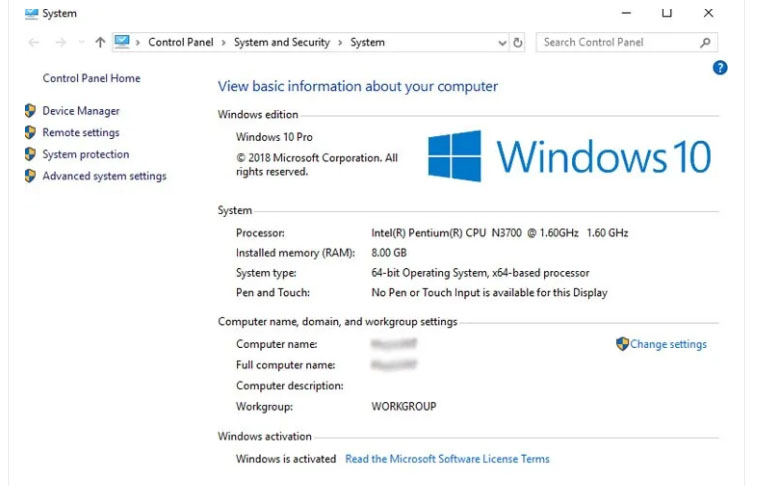Click the shield icon beside Device Manager
Viewport: 783px width, 486px height.
(30, 110)
